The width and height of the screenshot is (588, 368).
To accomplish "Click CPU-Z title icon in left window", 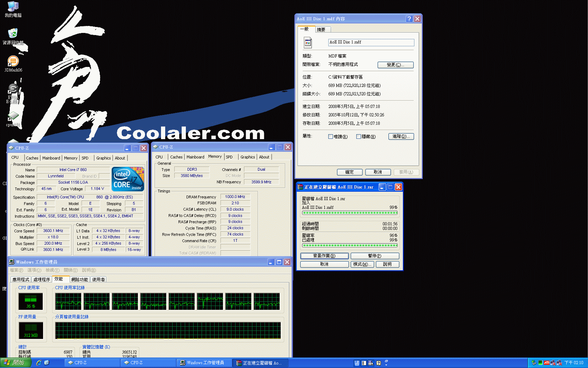I will click(x=11, y=148).
